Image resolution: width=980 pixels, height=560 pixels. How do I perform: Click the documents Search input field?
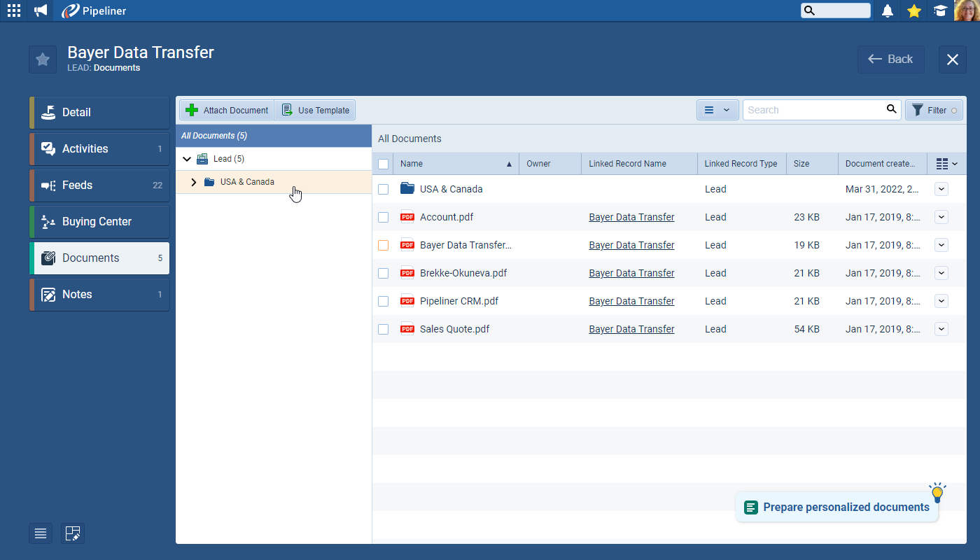click(x=812, y=110)
